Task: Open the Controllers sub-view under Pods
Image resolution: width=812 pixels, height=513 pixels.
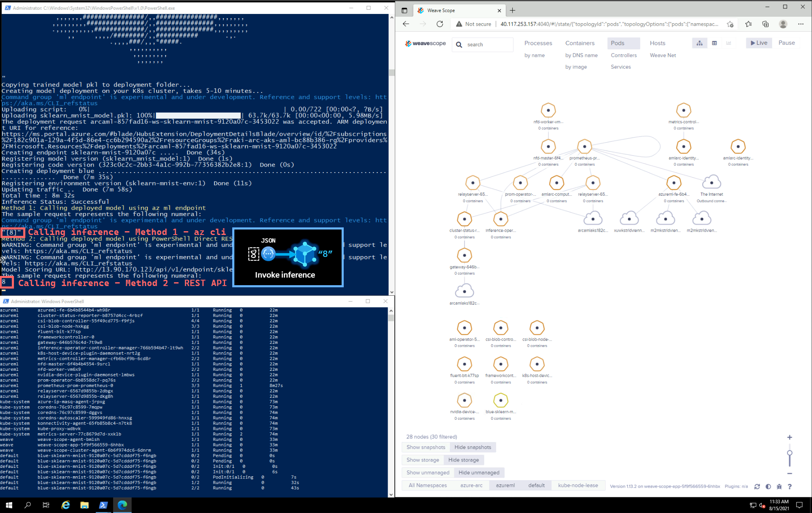Action: point(624,55)
